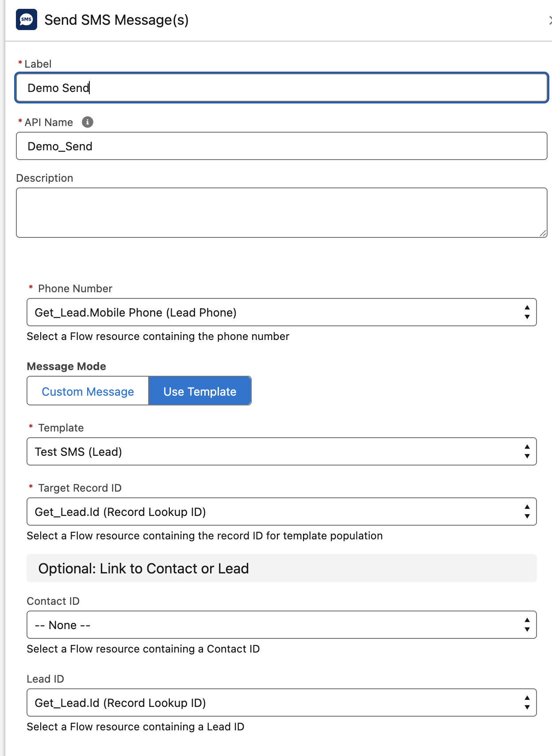Click the API Name text field

(281, 146)
